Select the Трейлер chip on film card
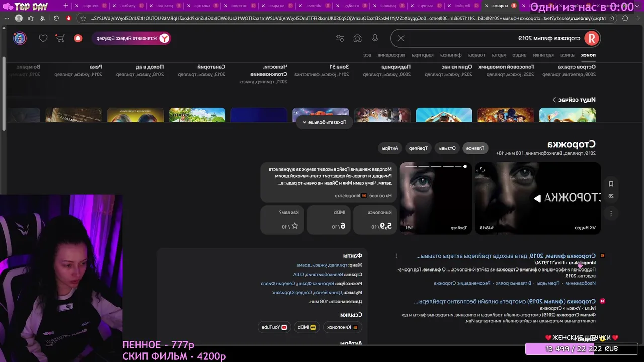Screen dimensions: 644x362 pos(418,148)
